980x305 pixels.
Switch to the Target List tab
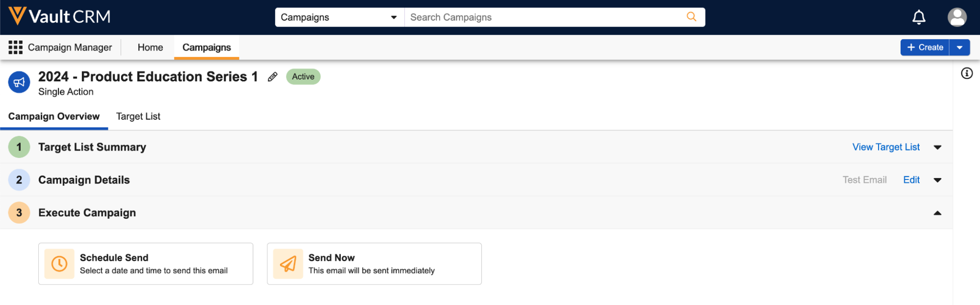point(138,116)
